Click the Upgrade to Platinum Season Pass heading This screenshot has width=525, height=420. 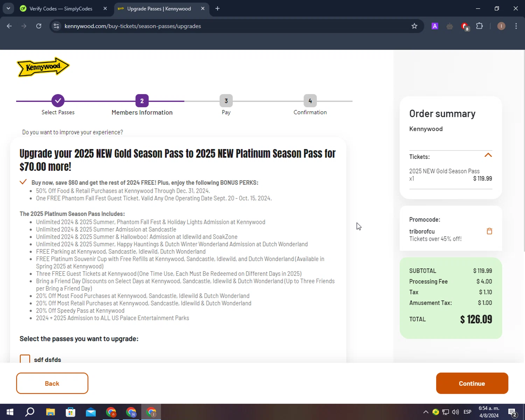177,160
